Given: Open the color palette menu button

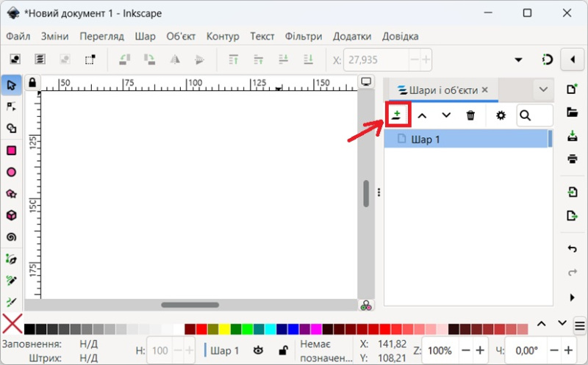Looking at the screenshot, I should (579, 325).
